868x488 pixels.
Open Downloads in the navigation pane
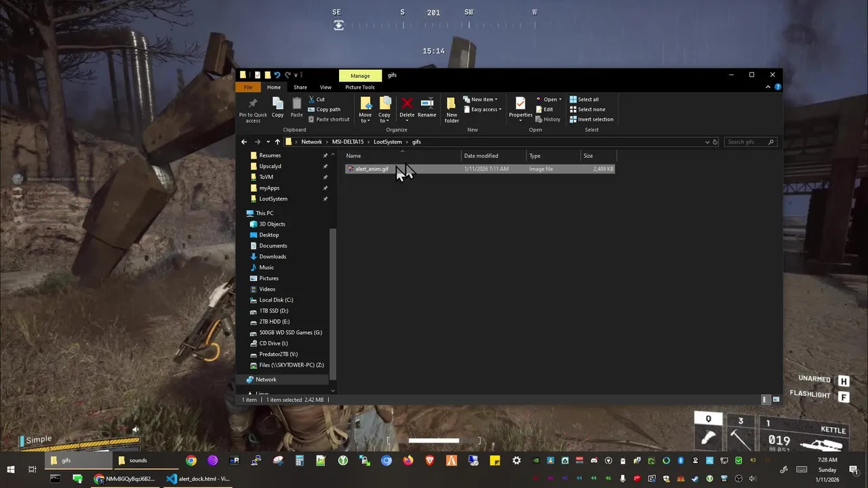coord(273,256)
